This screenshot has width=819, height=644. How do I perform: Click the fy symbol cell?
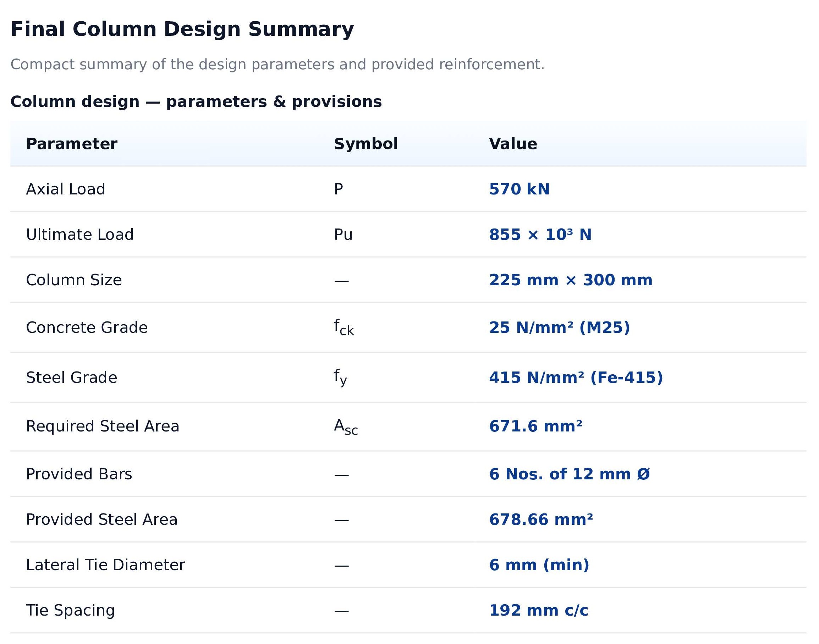(x=340, y=378)
